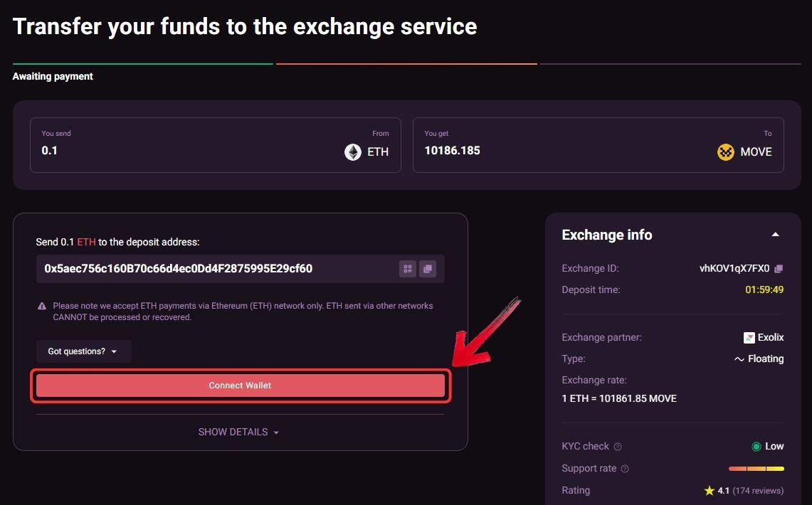Expand SHOW DETAILS section
This screenshot has width=812, height=505.
(239, 432)
